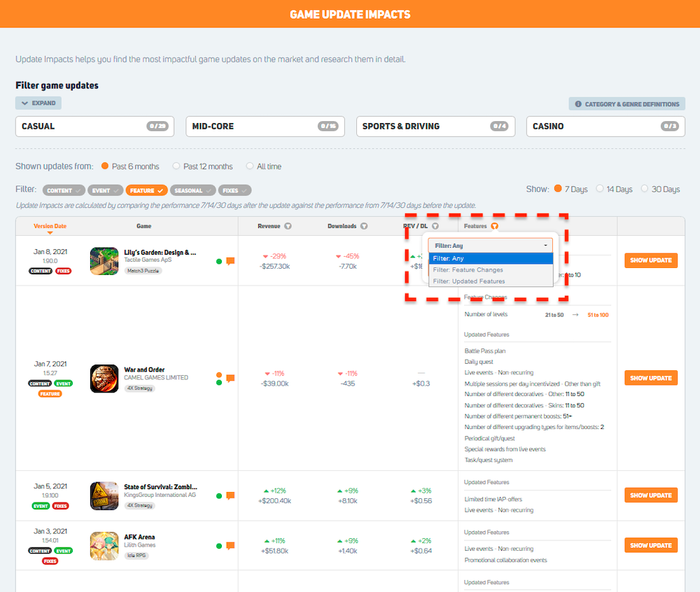Open the AFK Arena game icon

[104, 546]
